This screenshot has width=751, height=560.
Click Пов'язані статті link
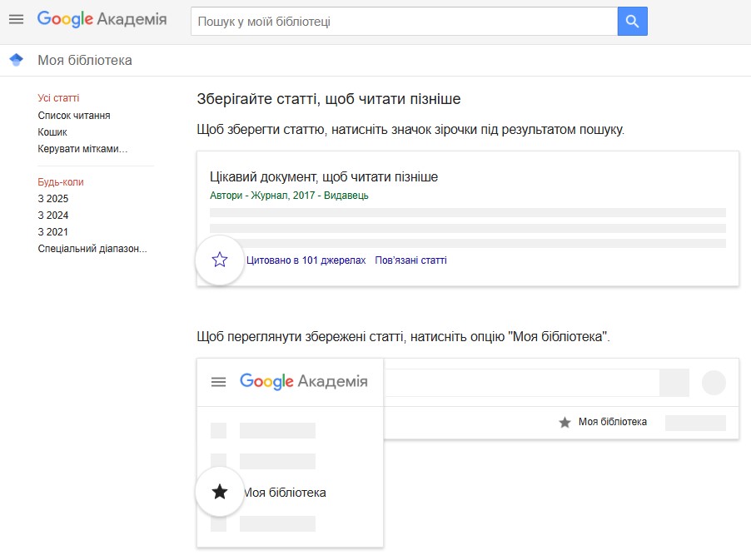411,260
